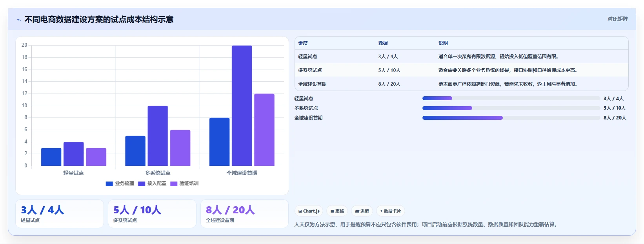Image resolution: width=644 pixels, height=244 pixels.
Task: Click the y-axis tick label 20
Action: (24, 45)
